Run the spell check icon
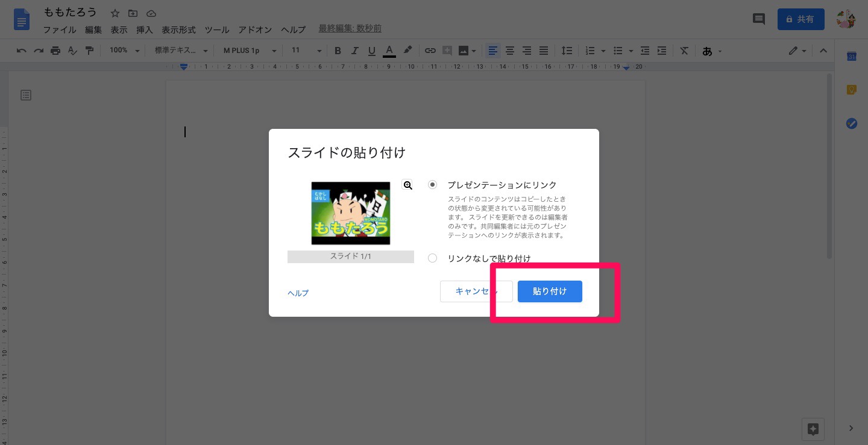The width and height of the screenshot is (868, 445). pyautogui.click(x=72, y=51)
